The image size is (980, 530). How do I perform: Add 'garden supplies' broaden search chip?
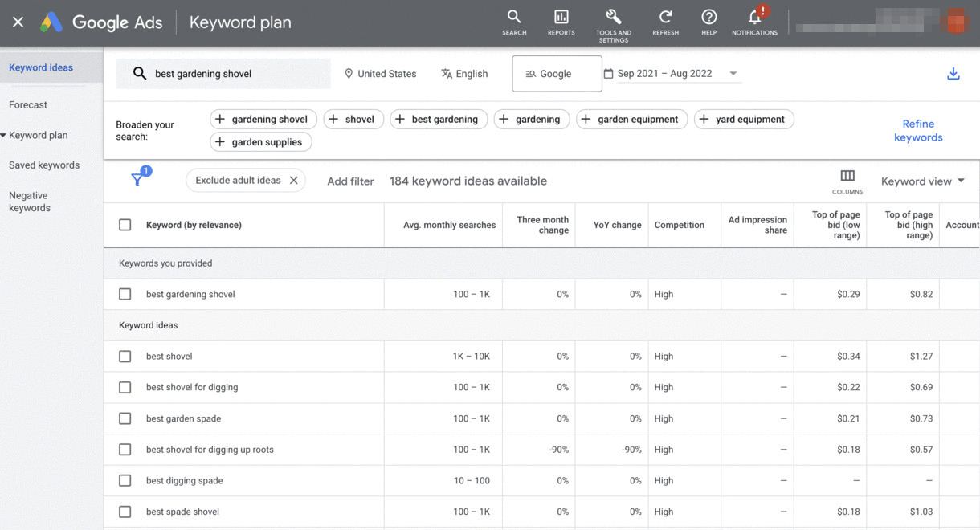(261, 142)
